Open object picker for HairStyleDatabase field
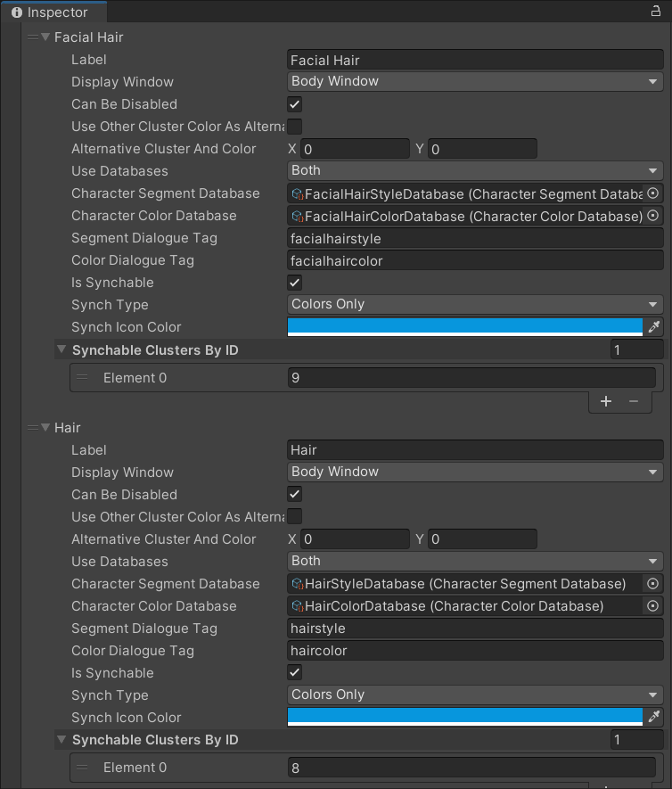672x789 pixels. [x=653, y=584]
